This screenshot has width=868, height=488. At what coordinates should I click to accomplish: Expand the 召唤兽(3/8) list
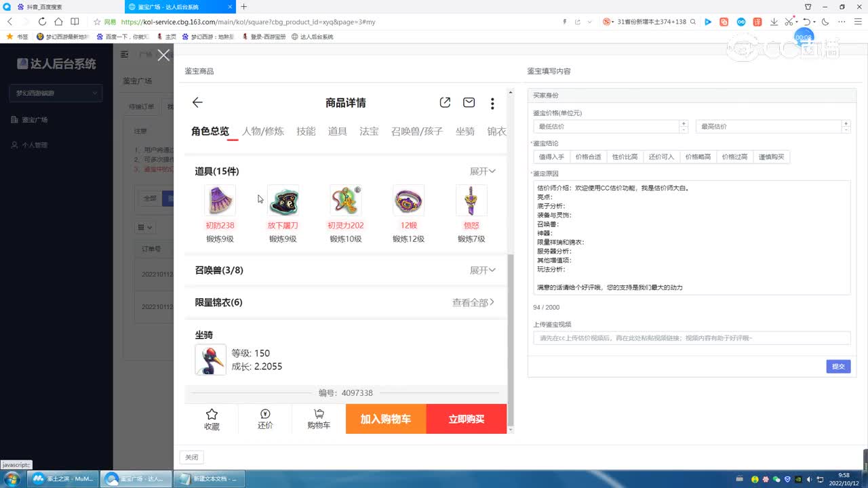click(x=482, y=270)
